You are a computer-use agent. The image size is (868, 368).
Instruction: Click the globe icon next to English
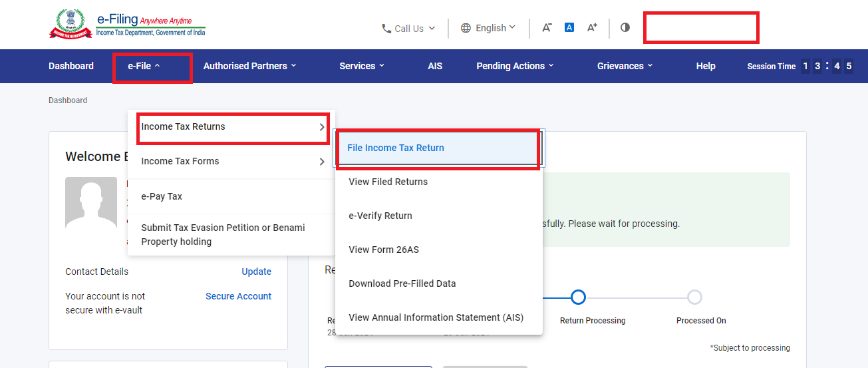466,28
